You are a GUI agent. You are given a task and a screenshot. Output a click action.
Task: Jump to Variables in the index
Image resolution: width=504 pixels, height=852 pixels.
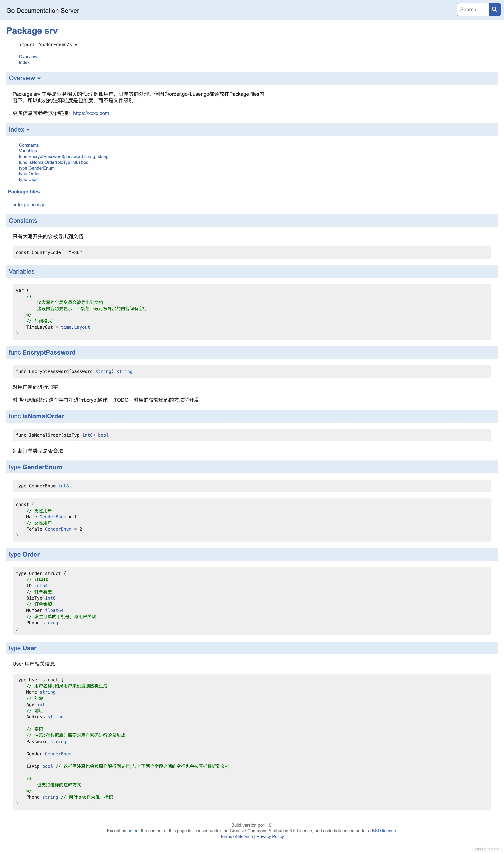click(28, 151)
